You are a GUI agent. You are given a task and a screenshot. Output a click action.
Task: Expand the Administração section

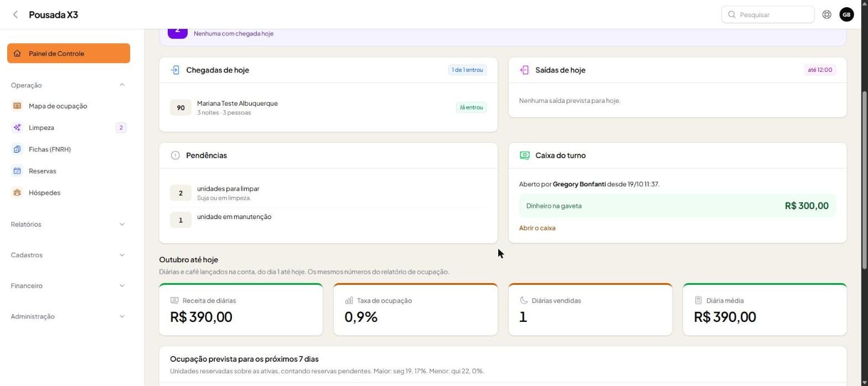(68, 316)
